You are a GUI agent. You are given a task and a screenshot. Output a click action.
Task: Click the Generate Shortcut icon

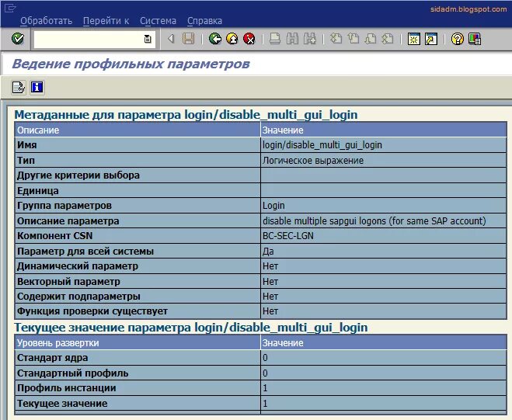[431, 39]
